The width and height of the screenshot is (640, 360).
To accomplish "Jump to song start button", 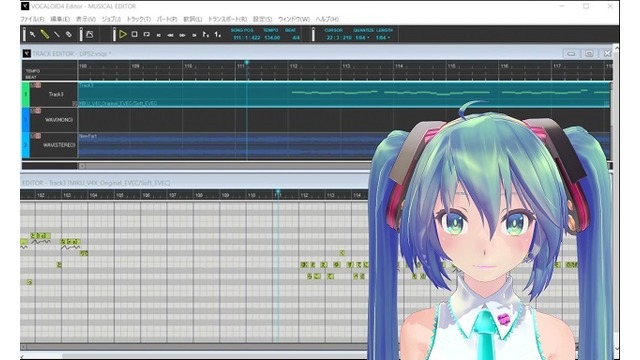I will pyautogui.click(x=159, y=35).
